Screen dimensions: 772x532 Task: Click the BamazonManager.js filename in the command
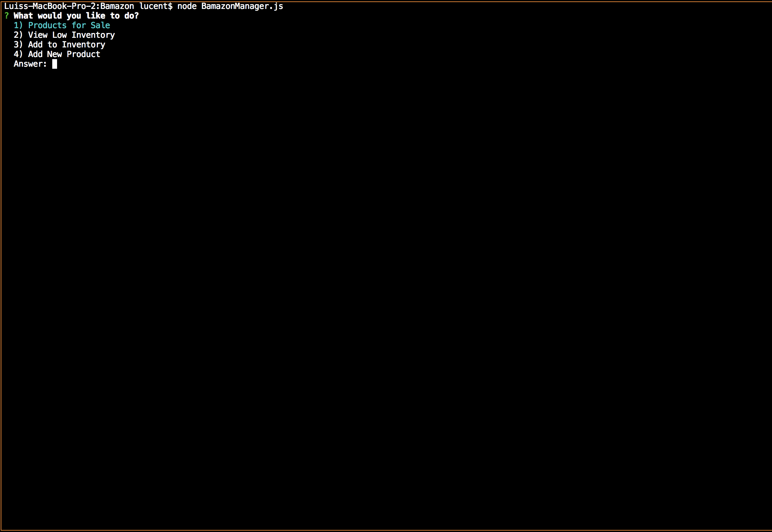[242, 6]
